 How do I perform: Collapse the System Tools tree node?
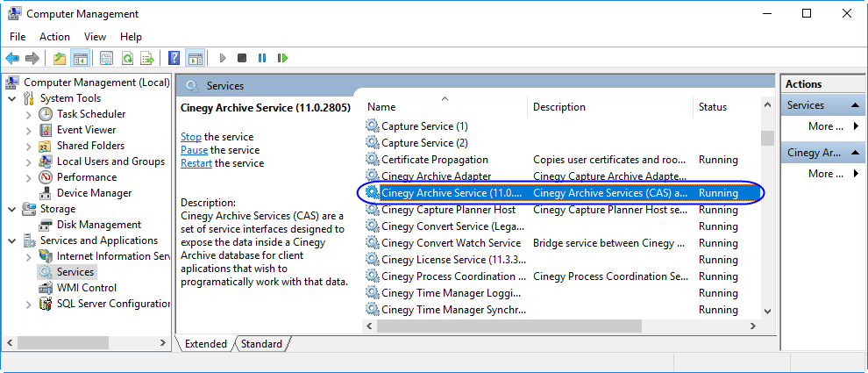pyautogui.click(x=11, y=98)
